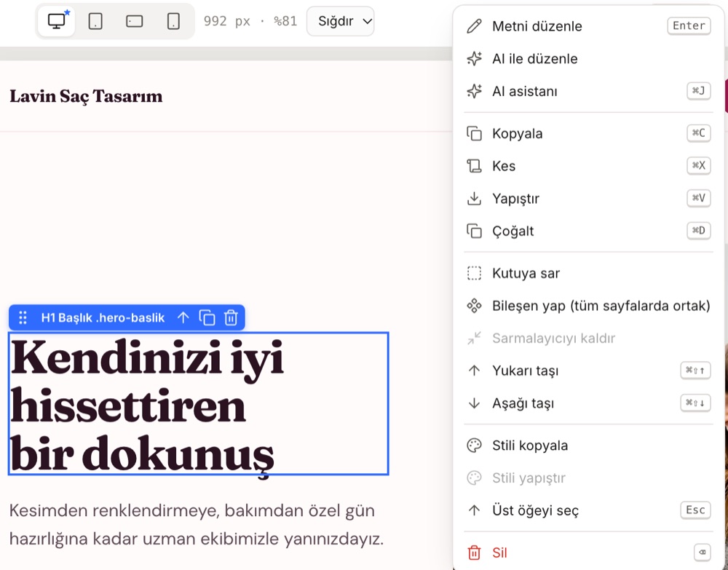728x570 pixels.
Task: Click the Kesimden renklendirmeye paragraph text
Action: click(197, 525)
